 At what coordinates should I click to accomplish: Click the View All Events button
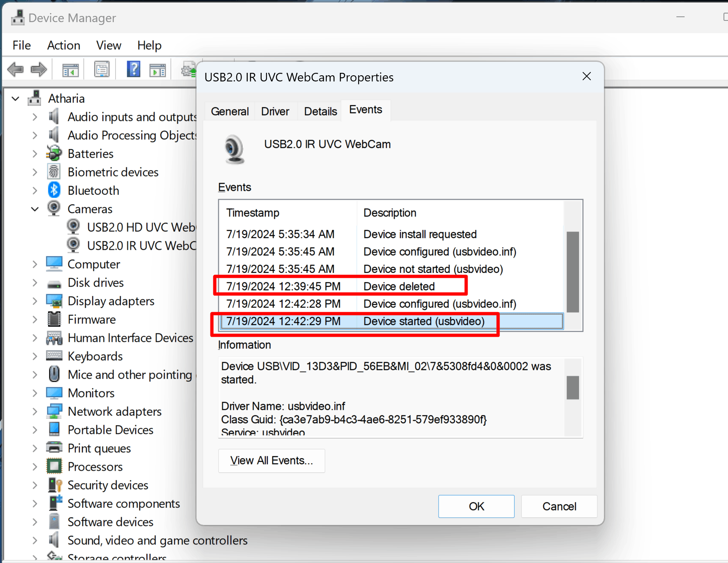point(271,461)
